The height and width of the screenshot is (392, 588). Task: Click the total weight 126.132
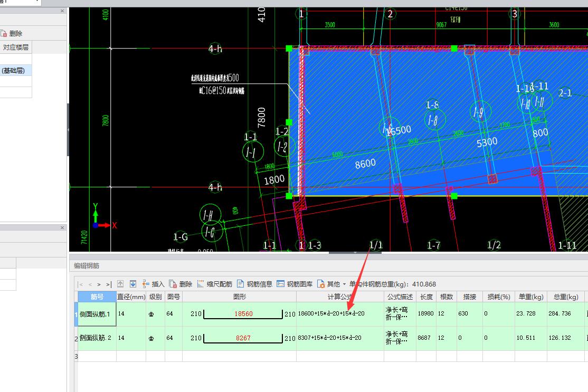pyautogui.click(x=559, y=338)
